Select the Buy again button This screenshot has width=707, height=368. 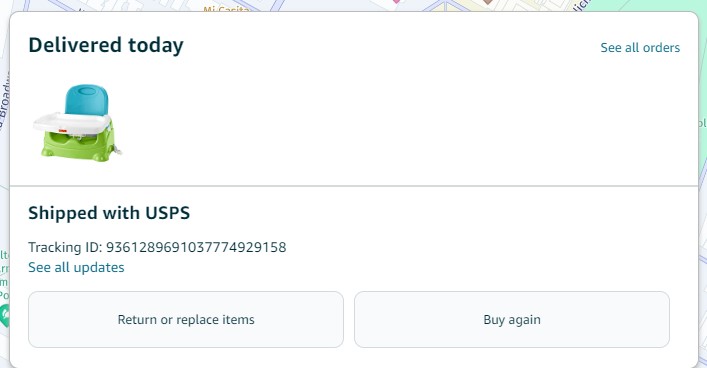click(x=512, y=319)
